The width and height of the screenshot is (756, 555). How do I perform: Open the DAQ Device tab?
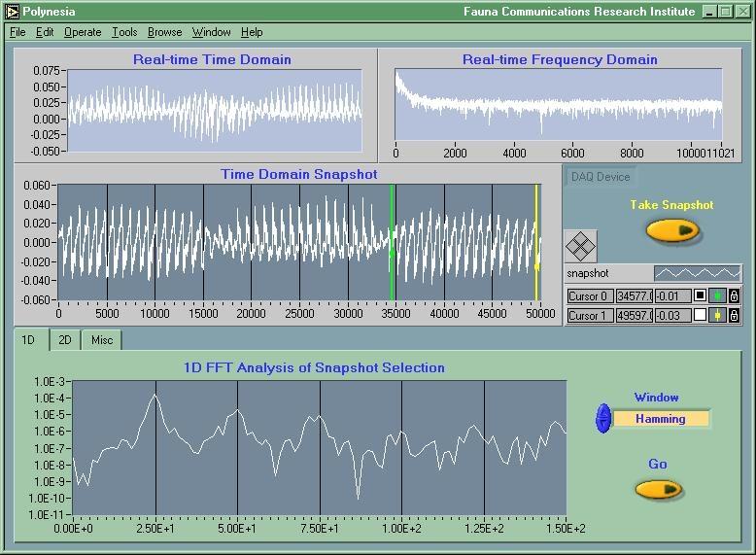601,177
